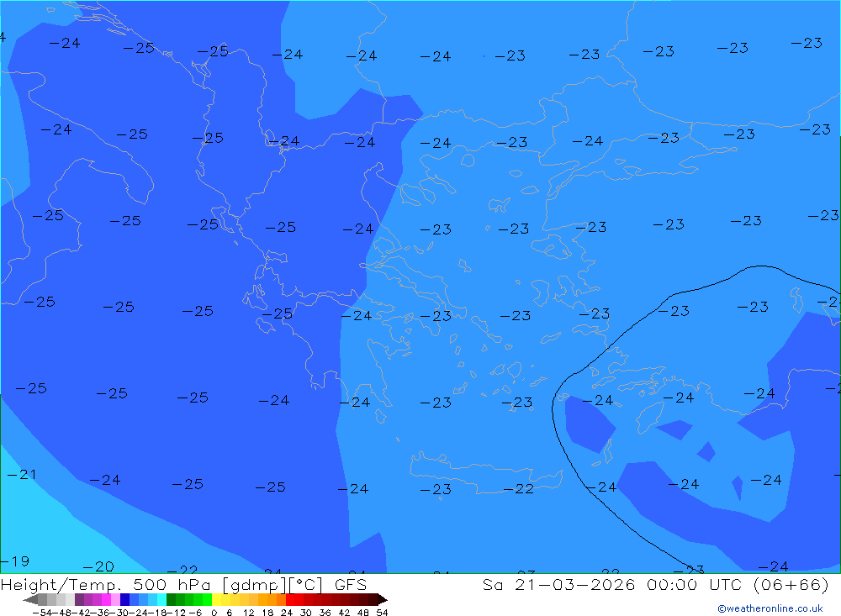Click the -22 value over Crete
This screenshot has height=616, width=841.
[519, 488]
